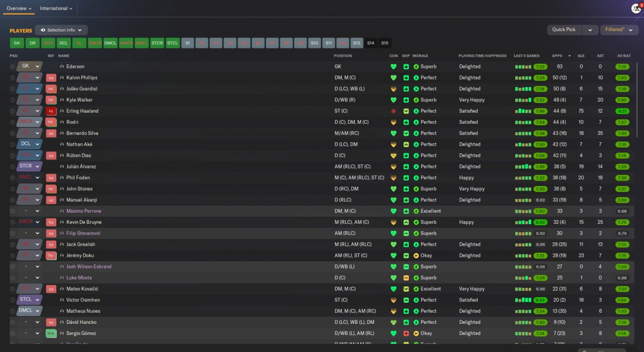The height and width of the screenshot is (352, 644).
Task: Select the S1 substitute slot button
Action: (188, 43)
